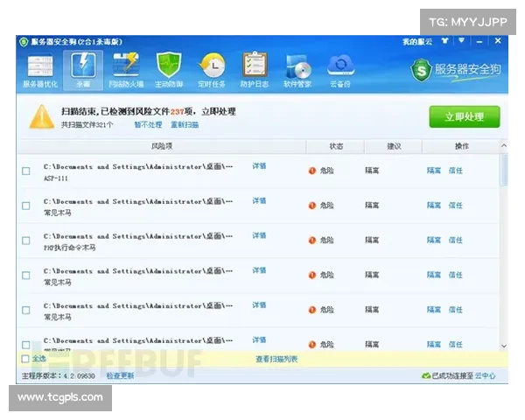Click the 暂不处理 ignore link
Screen dimensions: 525x420
pyautogui.click(x=148, y=125)
